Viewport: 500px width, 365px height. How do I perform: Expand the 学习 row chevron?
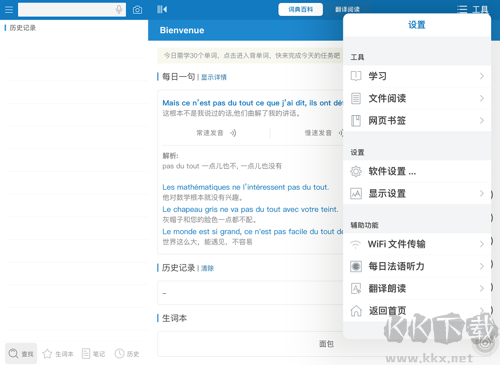482,76
